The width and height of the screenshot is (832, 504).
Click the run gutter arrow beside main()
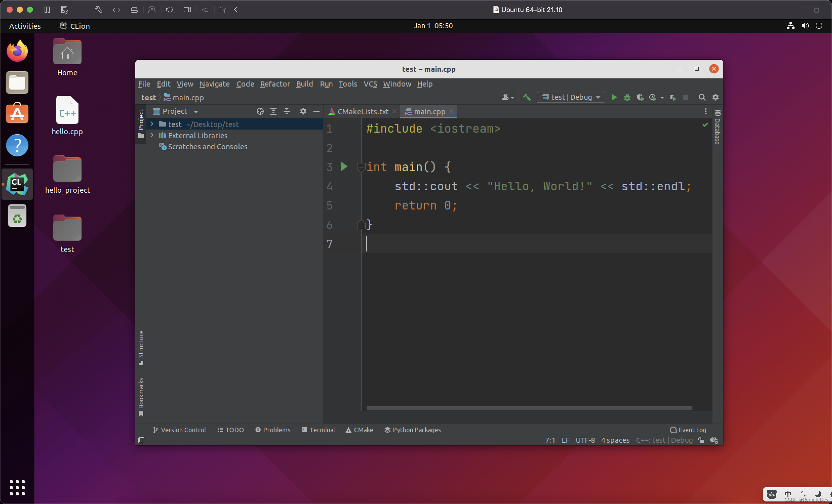(344, 167)
